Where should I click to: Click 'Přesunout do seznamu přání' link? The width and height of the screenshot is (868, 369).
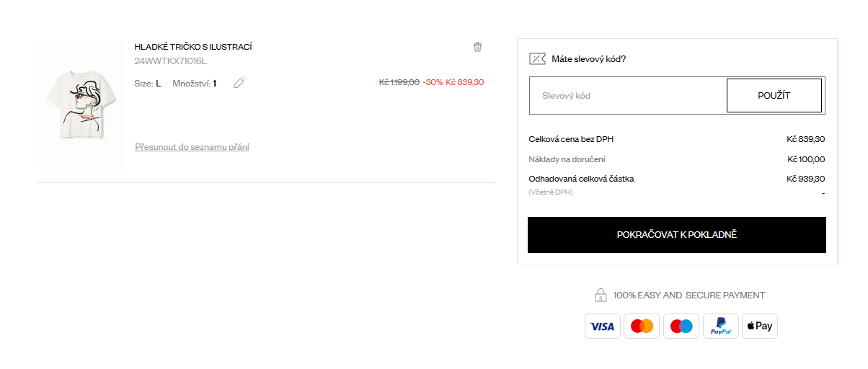tap(192, 147)
